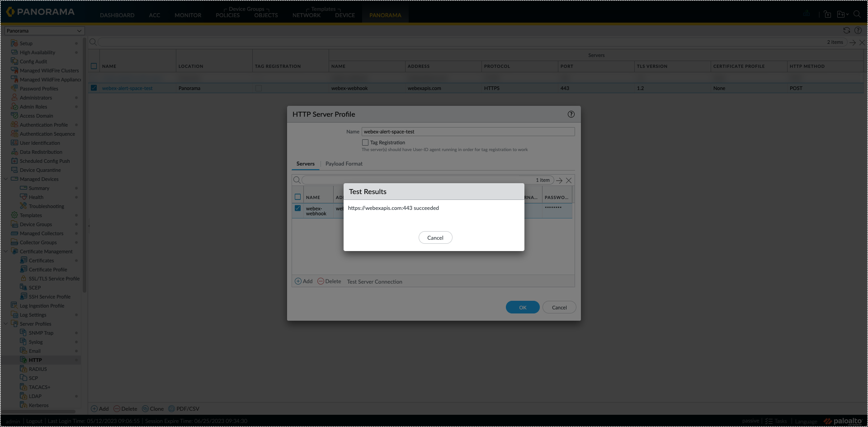Select Authentication Profile icon

pyautogui.click(x=14, y=125)
